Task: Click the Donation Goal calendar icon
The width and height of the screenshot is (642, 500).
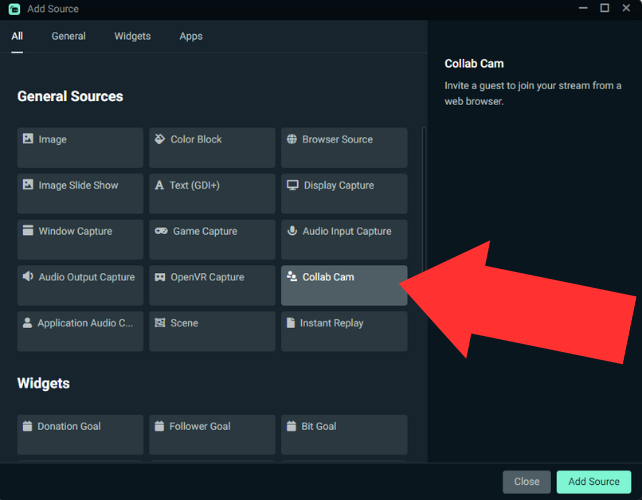Action: 27,426
